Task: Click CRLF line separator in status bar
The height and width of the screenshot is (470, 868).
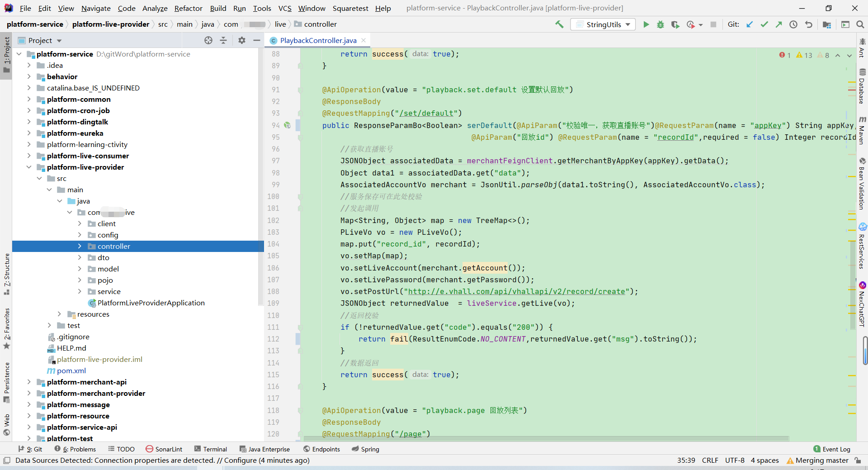Action: click(x=710, y=460)
